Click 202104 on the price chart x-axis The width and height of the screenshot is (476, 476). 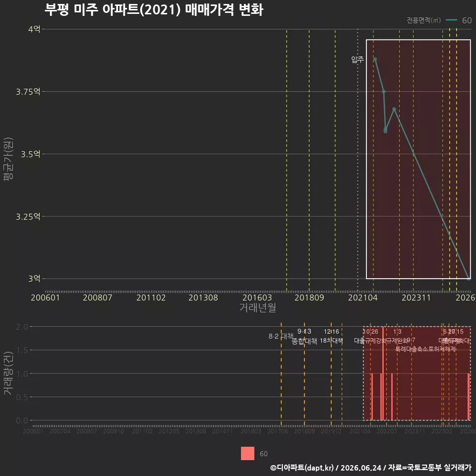(x=363, y=297)
